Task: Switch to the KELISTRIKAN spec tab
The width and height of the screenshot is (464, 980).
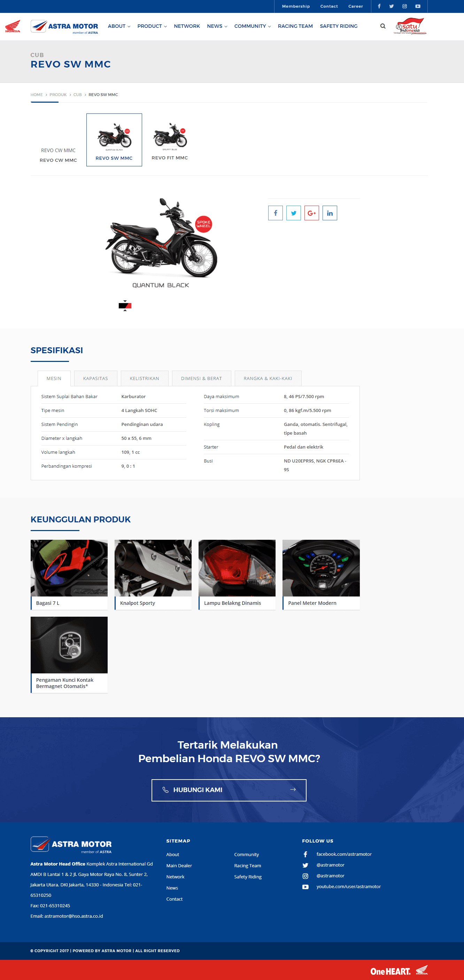Action: point(144,379)
